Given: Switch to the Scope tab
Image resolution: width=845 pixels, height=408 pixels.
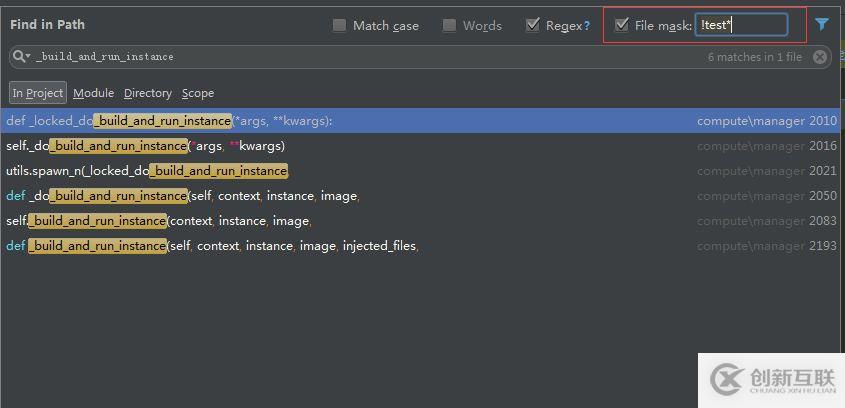Looking at the screenshot, I should (198, 93).
